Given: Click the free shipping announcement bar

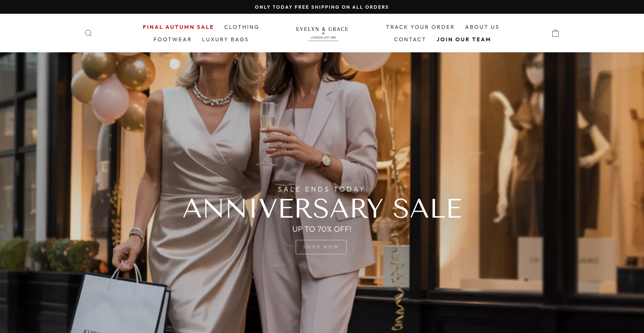Looking at the screenshot, I should 322,7.
